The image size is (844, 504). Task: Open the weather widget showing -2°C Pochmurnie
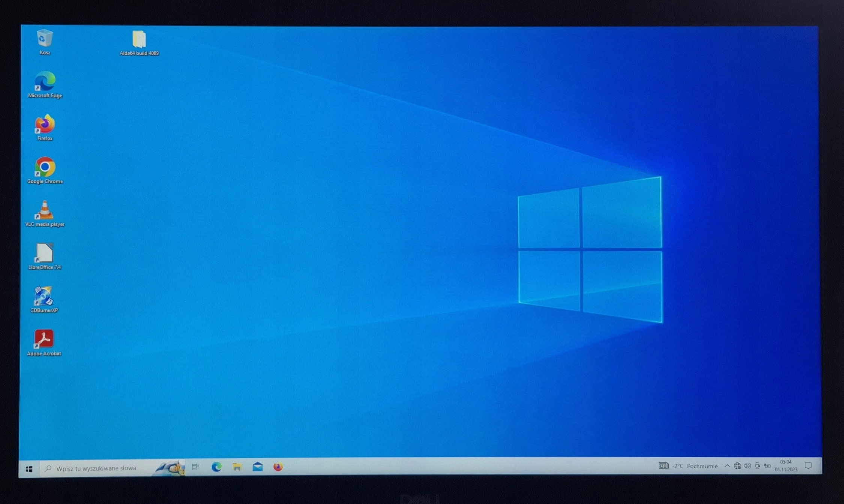tap(688, 466)
